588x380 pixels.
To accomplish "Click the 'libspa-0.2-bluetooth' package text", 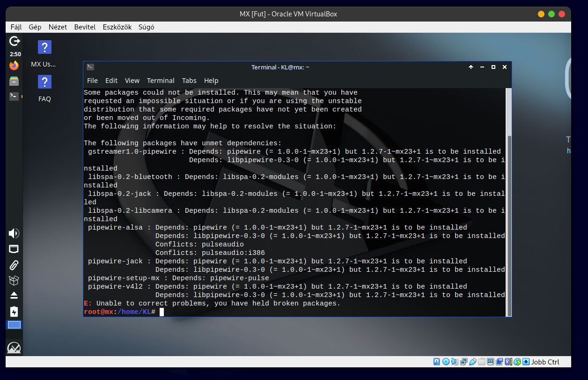I will [x=130, y=177].
